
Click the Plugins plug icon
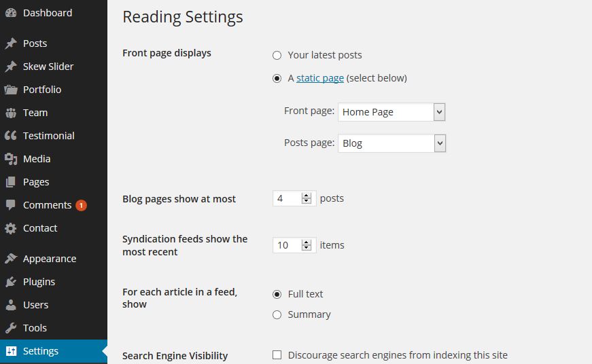point(11,282)
